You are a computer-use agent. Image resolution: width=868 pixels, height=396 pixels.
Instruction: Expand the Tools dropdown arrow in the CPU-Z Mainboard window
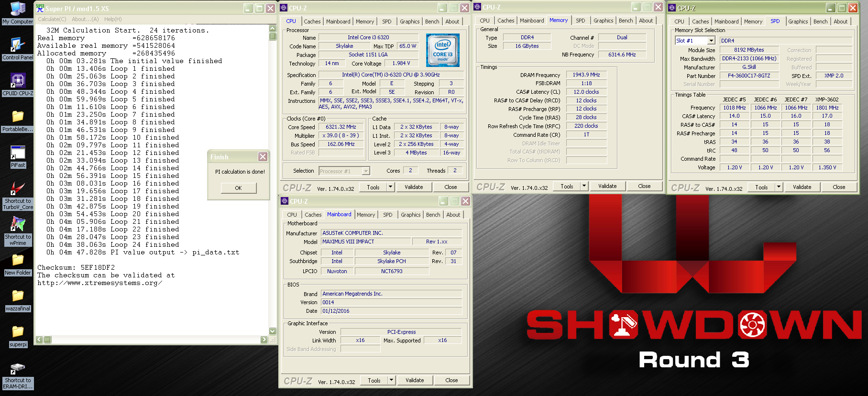pyautogui.click(x=391, y=380)
